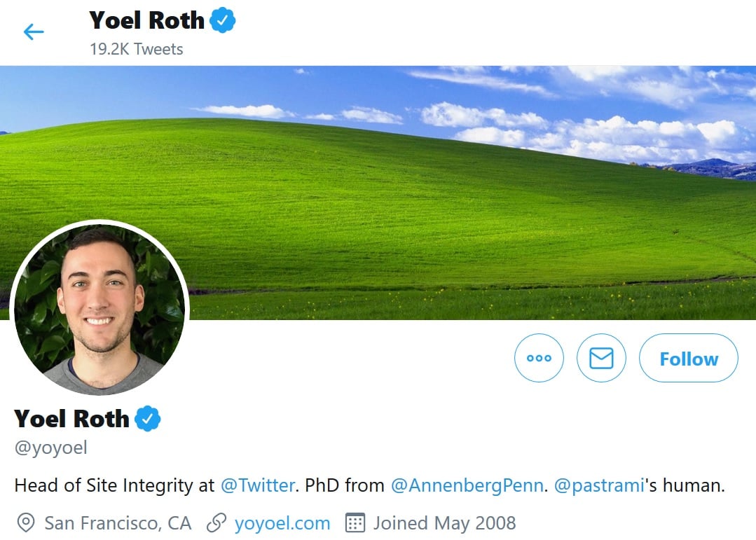Click the back arrow icon

[x=34, y=32]
